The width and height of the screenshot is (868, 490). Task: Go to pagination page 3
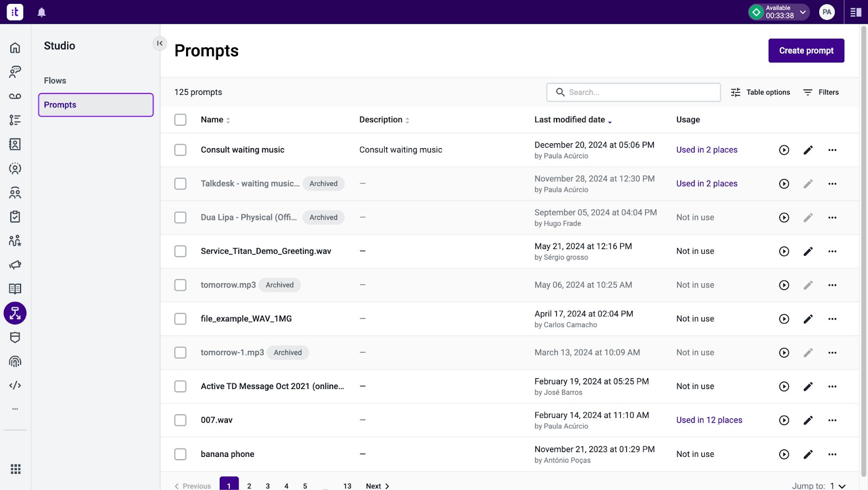coord(267,486)
